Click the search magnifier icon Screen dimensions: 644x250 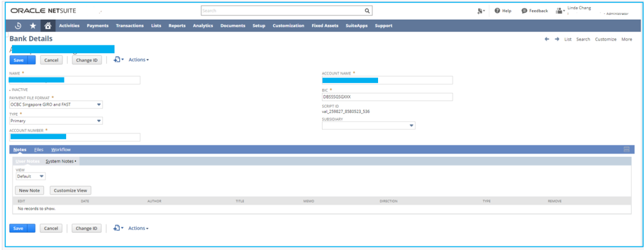[x=367, y=11]
